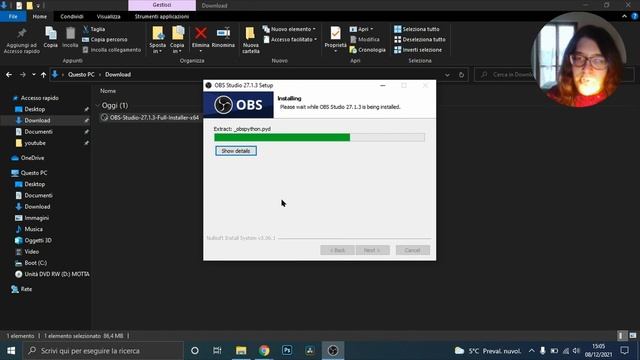Expand Nuovo elemento dropdown
The width and height of the screenshot is (640, 360).
pyautogui.click(x=289, y=29)
